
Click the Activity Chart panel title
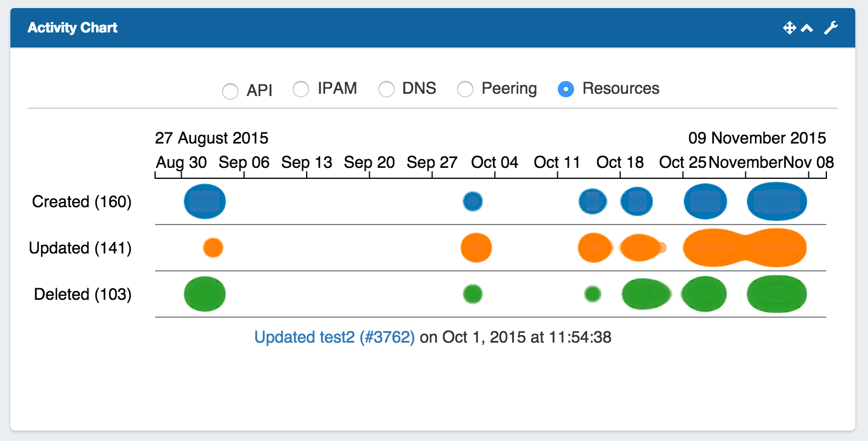72,28
